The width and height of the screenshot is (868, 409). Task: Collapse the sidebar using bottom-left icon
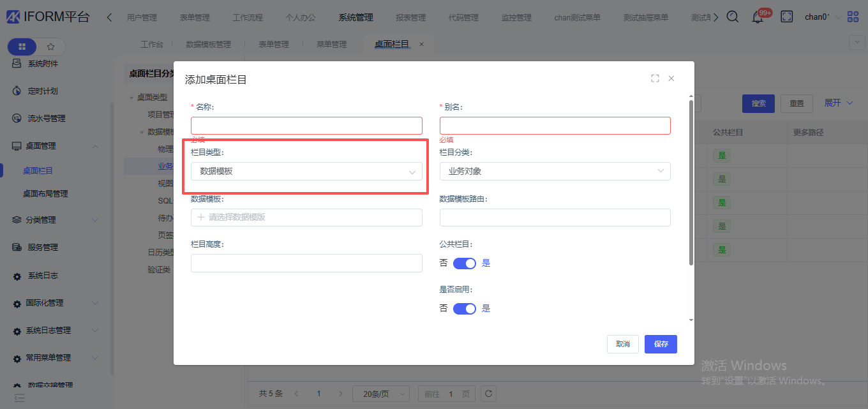tap(19, 398)
